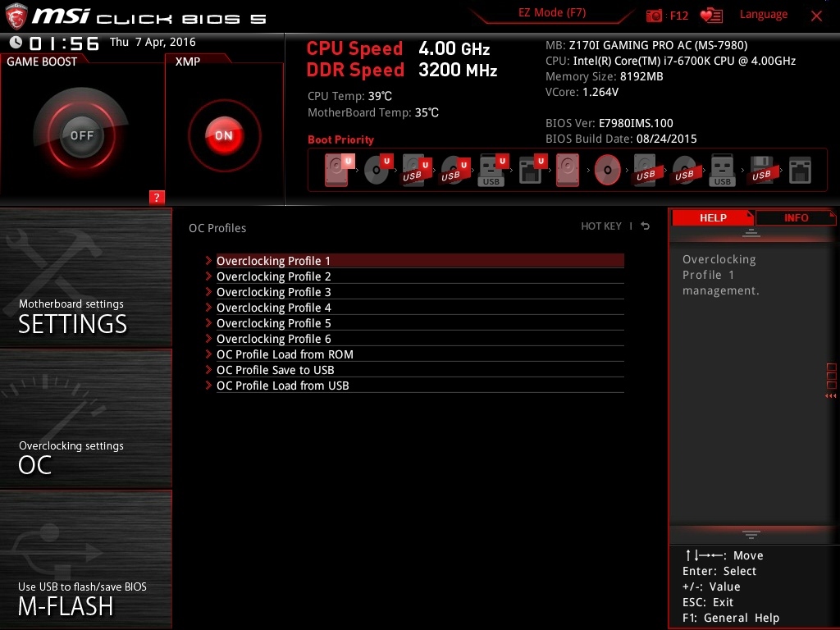Image resolution: width=840 pixels, height=630 pixels.
Task: Choose the legacy USB key boot icon
Action: (x=722, y=170)
